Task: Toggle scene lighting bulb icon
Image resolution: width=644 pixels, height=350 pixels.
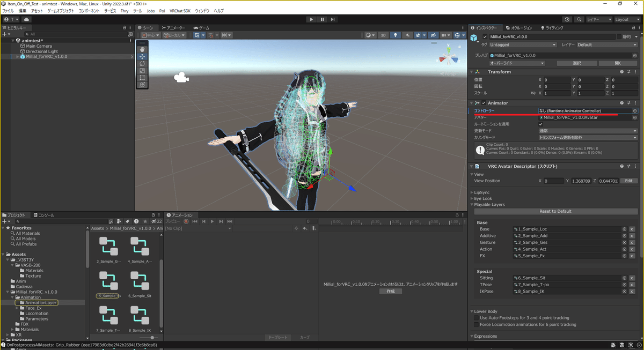Action: (396, 35)
